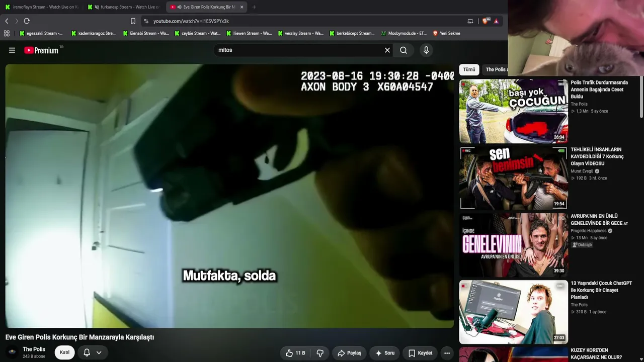Go forward in browser history

point(16,21)
